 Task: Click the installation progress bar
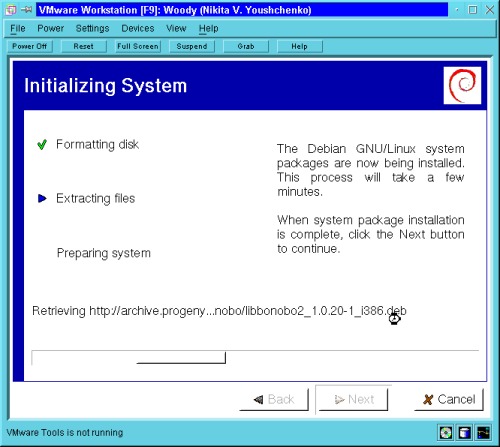(x=255, y=358)
